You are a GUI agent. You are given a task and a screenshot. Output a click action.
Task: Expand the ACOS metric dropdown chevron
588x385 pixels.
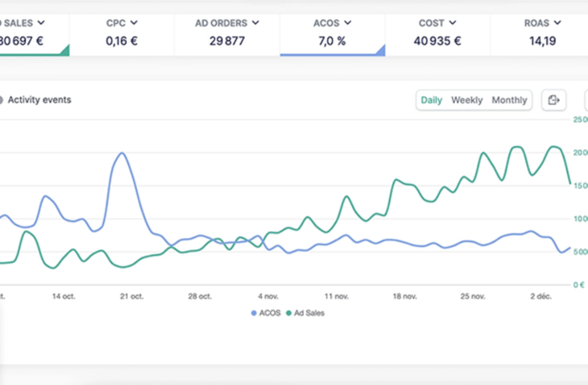click(x=348, y=23)
